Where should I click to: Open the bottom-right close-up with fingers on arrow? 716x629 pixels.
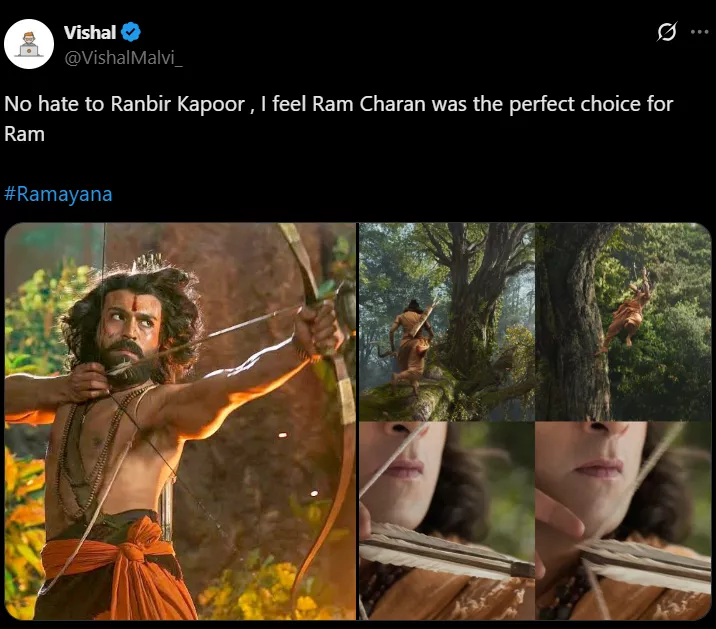[623, 520]
